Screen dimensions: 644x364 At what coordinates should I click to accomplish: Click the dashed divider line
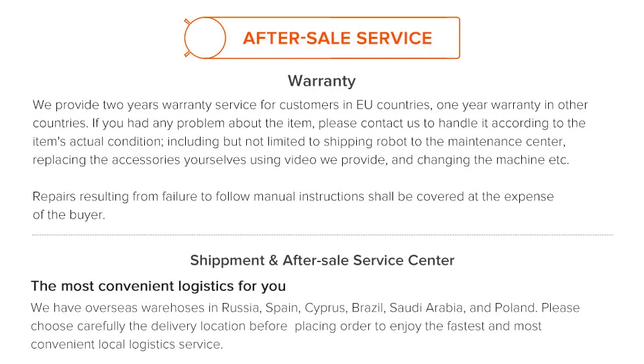click(x=323, y=235)
